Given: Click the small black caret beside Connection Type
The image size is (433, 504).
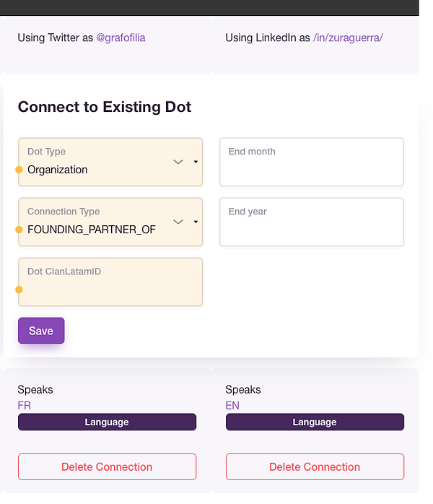Looking at the screenshot, I should [196, 222].
